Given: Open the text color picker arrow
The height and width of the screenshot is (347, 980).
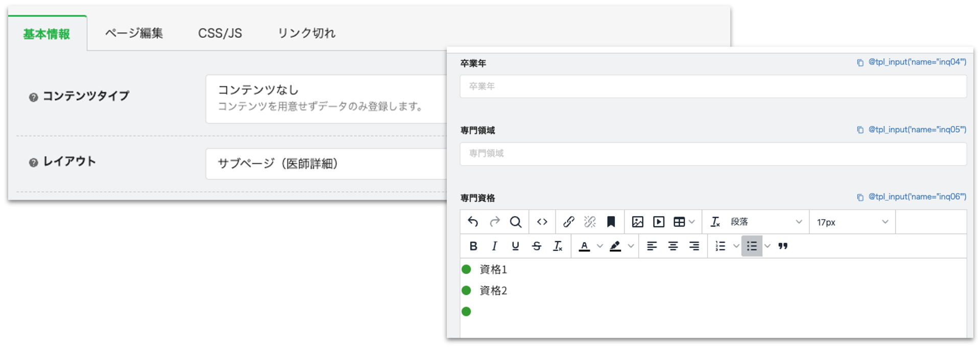Looking at the screenshot, I should click(x=600, y=246).
